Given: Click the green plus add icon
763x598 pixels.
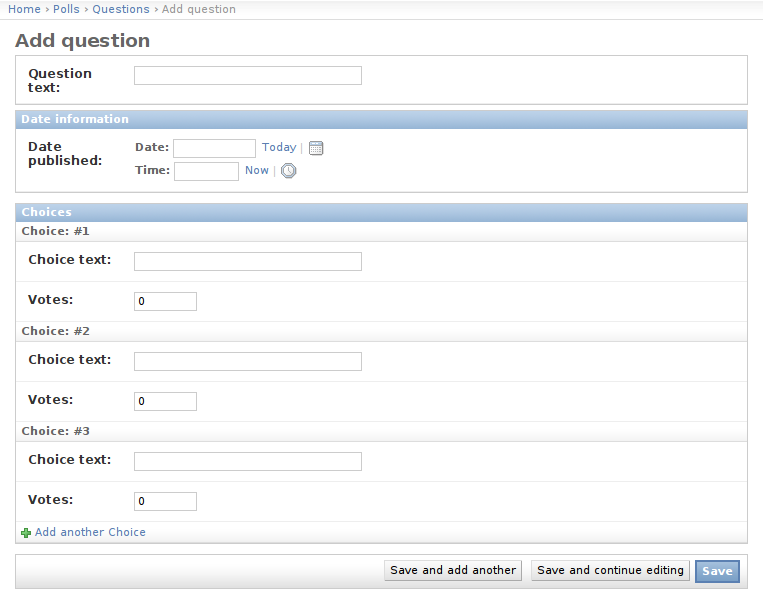Looking at the screenshot, I should [26, 533].
